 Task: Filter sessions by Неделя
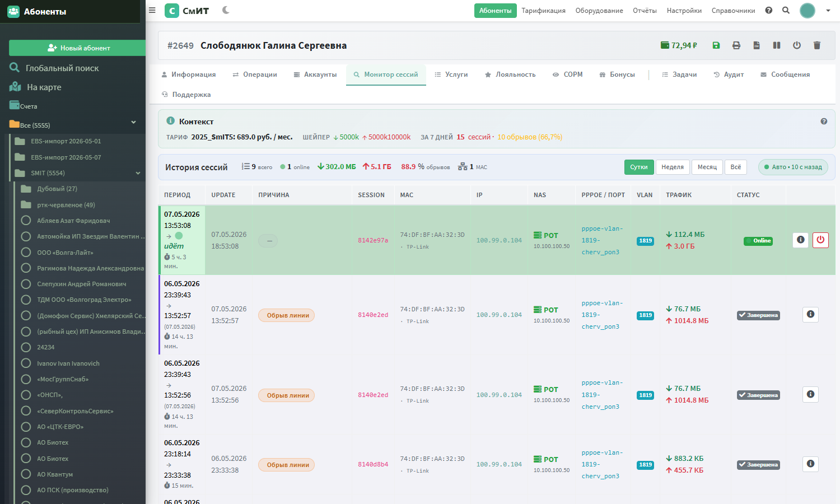672,167
